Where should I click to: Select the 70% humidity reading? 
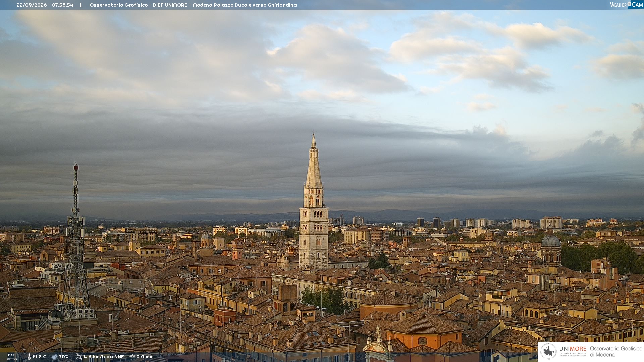coord(64,357)
